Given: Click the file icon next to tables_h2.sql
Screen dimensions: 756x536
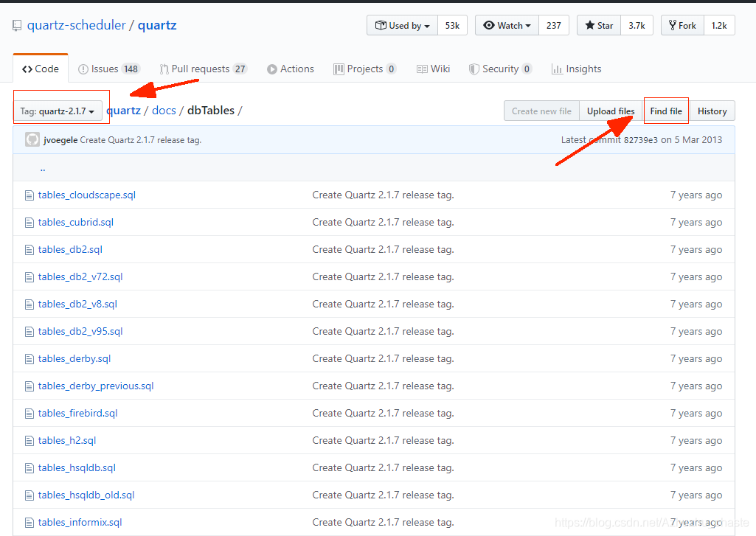Looking at the screenshot, I should click(28, 440).
